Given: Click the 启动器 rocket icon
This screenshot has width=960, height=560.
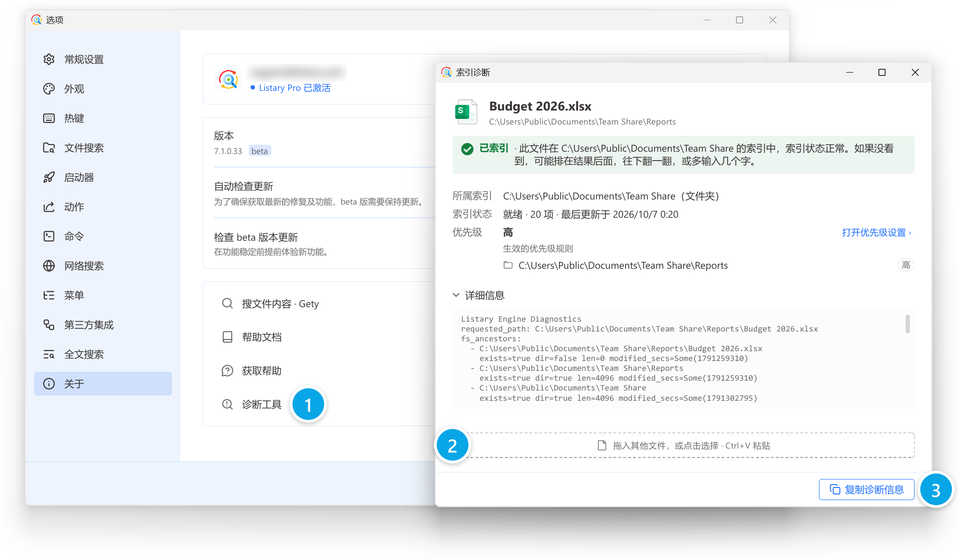Looking at the screenshot, I should point(49,177).
